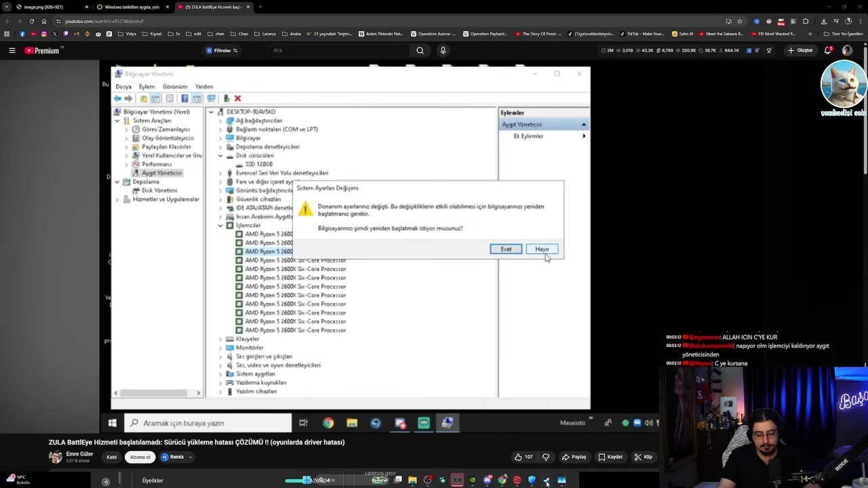Collapse Aygıt Yöneticisi actions section
868x488 pixels.
[x=583, y=125]
